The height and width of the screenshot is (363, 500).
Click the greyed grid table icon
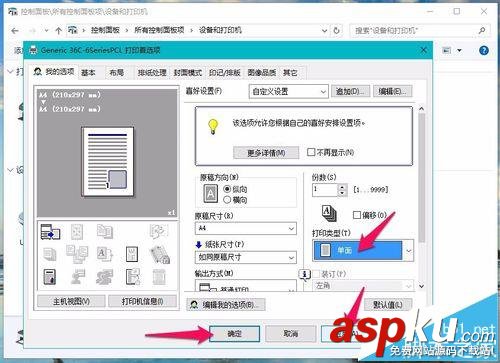[x=159, y=277]
